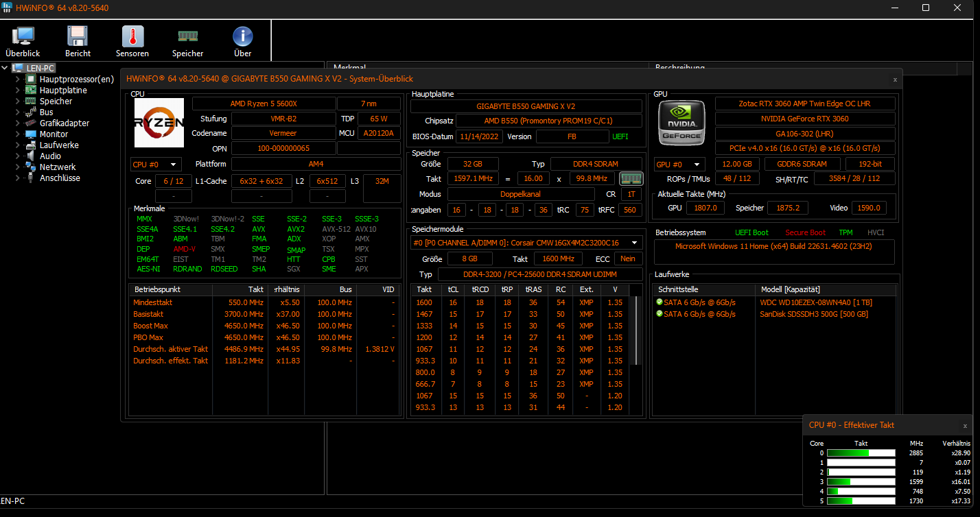Open the Über info icon
This screenshot has width=980, height=517.
click(243, 36)
